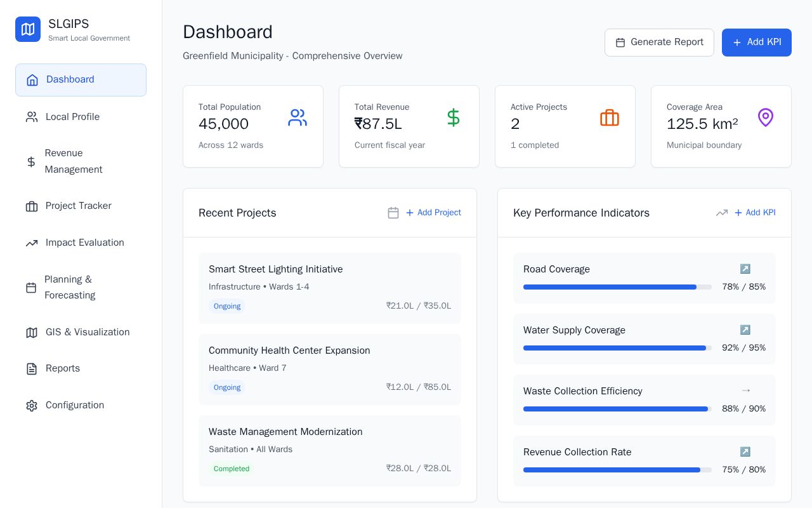The height and width of the screenshot is (508, 812).
Task: Click the SLGIPS map logo icon
Action: 28,29
